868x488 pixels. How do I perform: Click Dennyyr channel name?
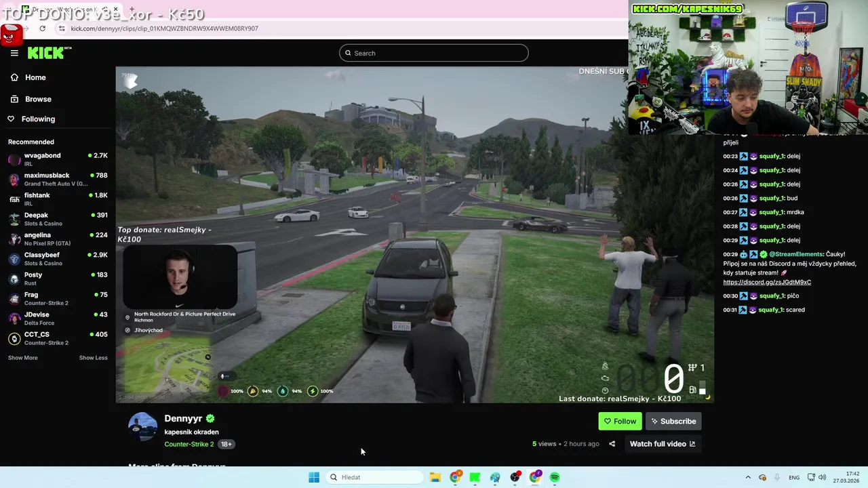pyautogui.click(x=183, y=419)
